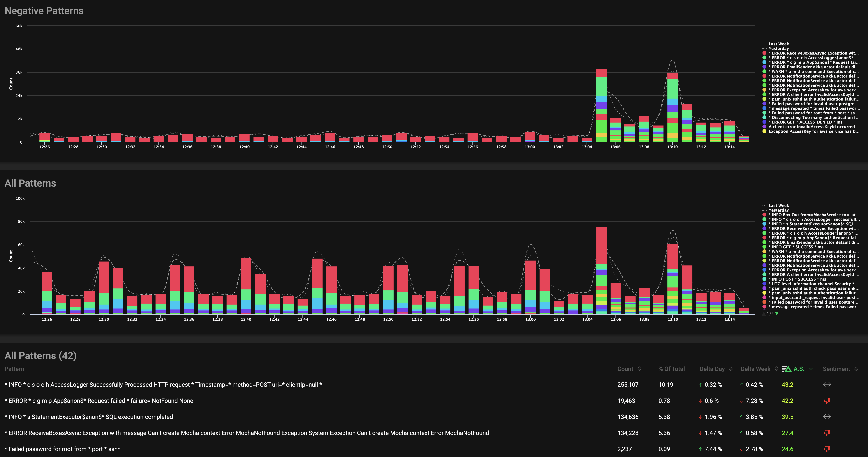Click the A.S. descending sort triangle
Viewport: 868px width, 457px height.
[x=811, y=369]
